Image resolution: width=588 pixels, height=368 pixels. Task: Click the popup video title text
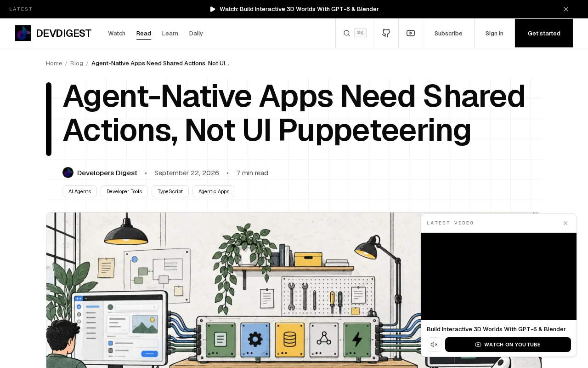(x=496, y=329)
